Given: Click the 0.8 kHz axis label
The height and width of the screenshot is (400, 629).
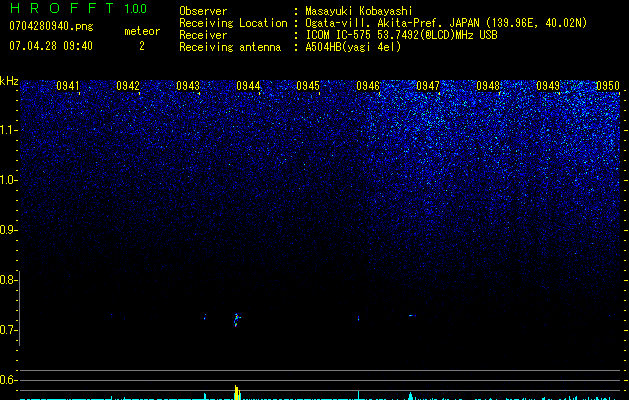Looking at the screenshot, I should [x=8, y=280].
